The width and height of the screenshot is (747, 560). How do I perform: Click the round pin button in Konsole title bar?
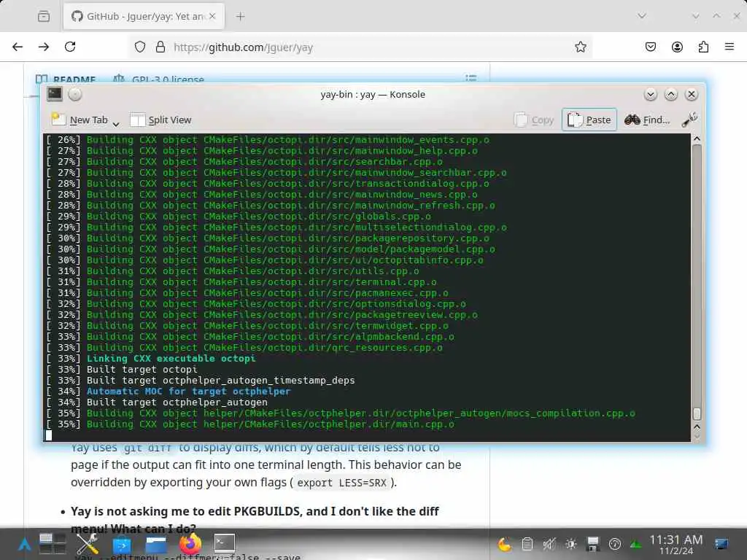point(75,94)
